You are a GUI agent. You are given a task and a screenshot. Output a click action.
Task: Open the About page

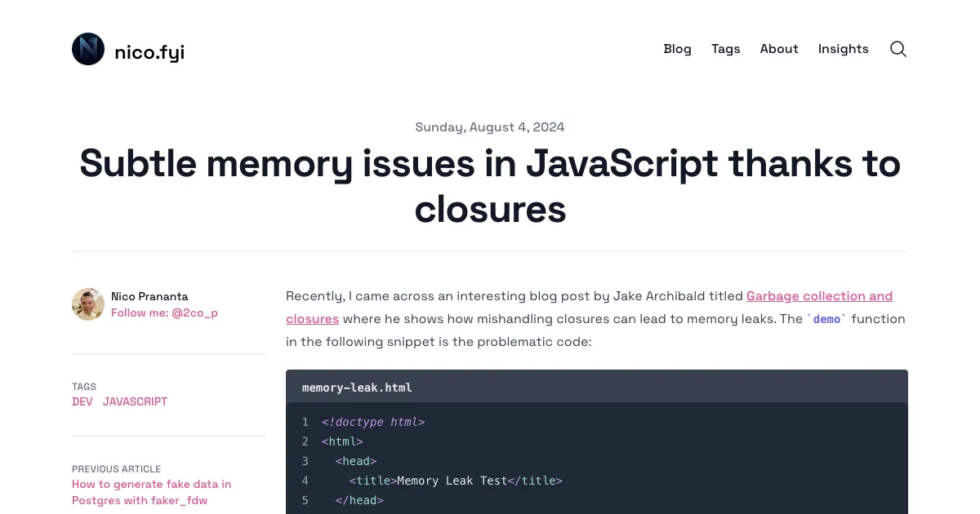tap(778, 49)
